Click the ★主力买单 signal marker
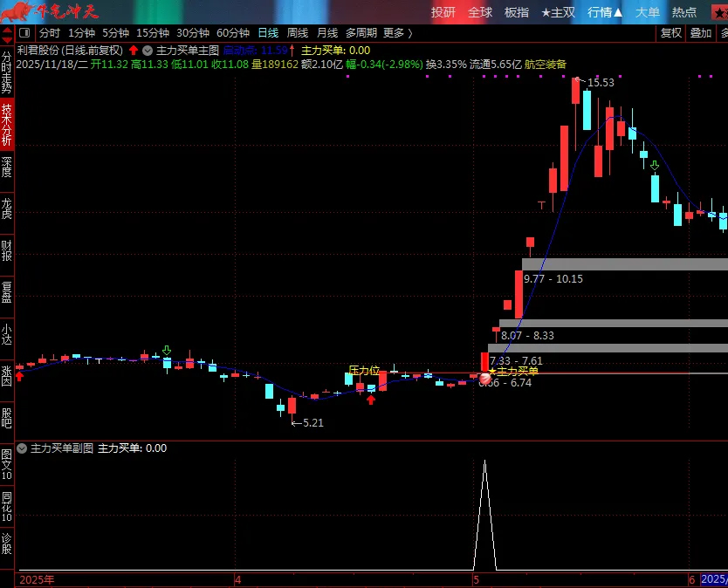The width and height of the screenshot is (728, 588). [513, 371]
